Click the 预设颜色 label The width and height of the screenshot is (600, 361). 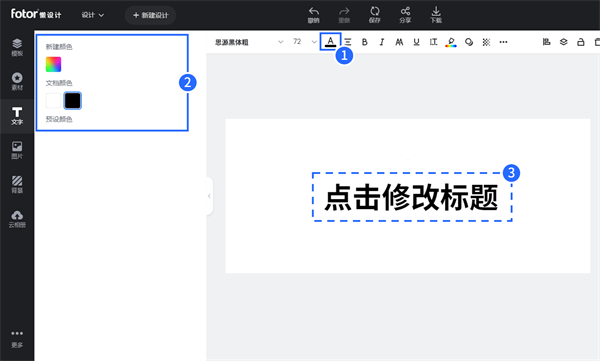click(x=59, y=119)
